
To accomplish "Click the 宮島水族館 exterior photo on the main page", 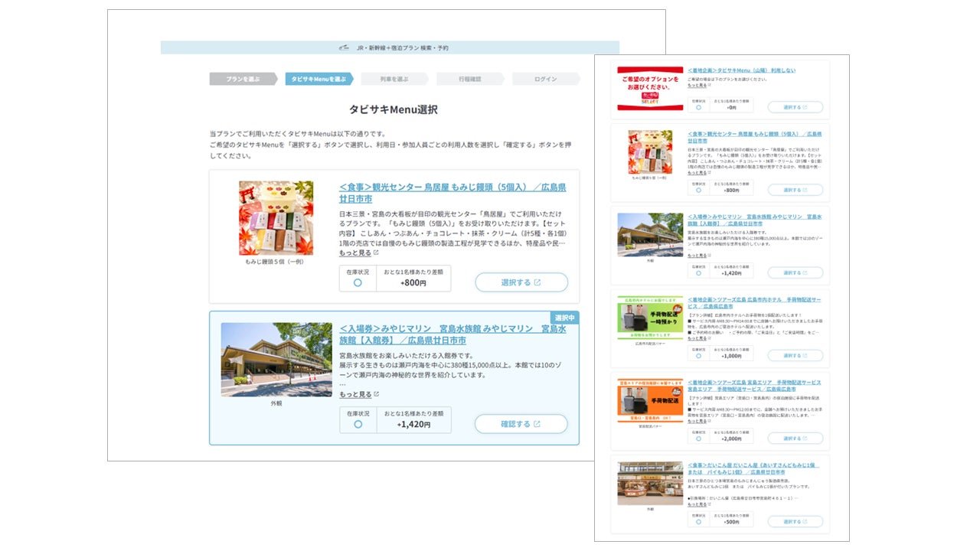I will click(276, 360).
